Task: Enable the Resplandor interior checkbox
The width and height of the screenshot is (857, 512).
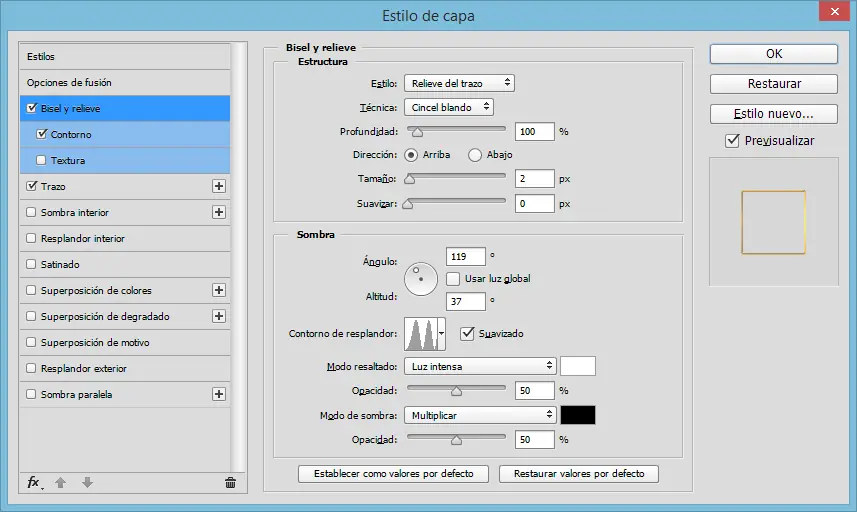Action: (31, 238)
